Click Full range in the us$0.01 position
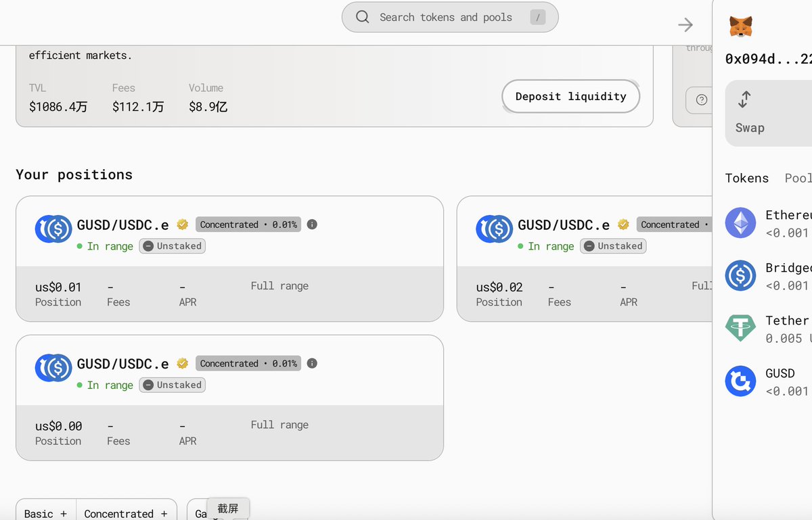This screenshot has height=520, width=812. tap(279, 286)
